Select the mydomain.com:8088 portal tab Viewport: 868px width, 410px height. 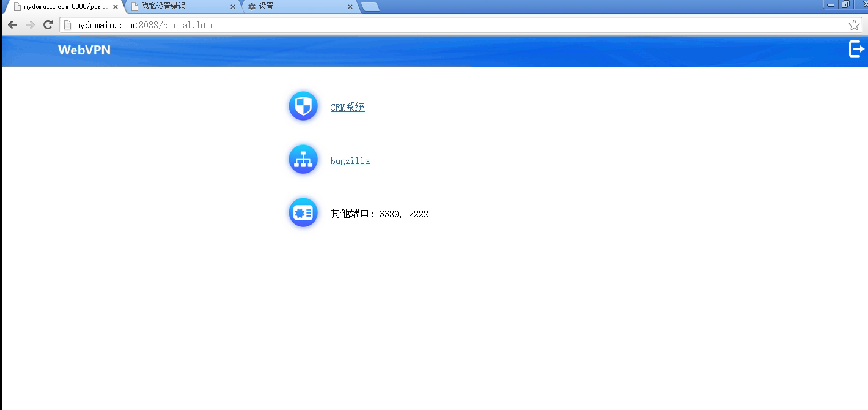pos(61,6)
